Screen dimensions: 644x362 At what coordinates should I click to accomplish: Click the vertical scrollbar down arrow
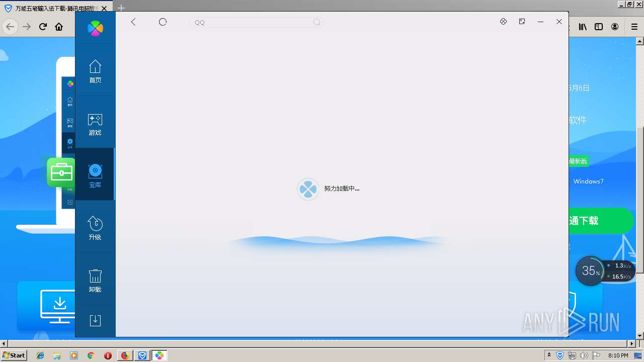[x=640, y=336]
